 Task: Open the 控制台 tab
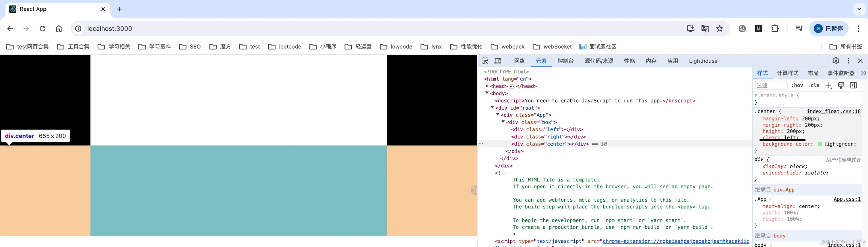pyautogui.click(x=565, y=61)
